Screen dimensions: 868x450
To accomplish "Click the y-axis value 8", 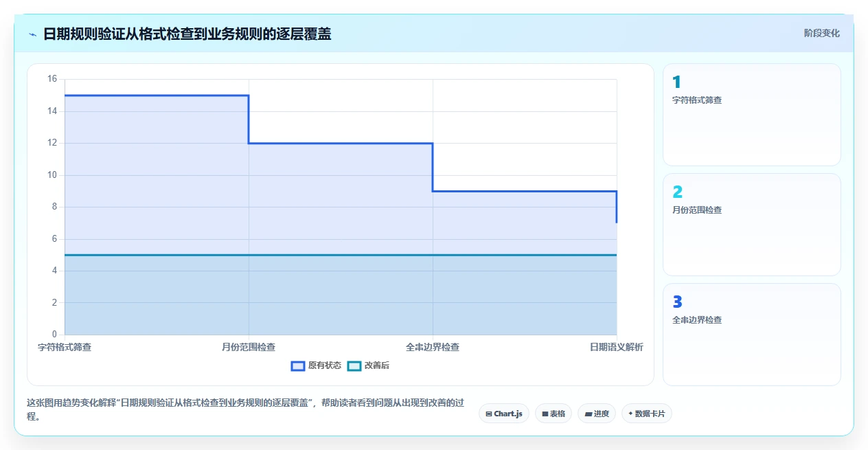I will [55, 207].
